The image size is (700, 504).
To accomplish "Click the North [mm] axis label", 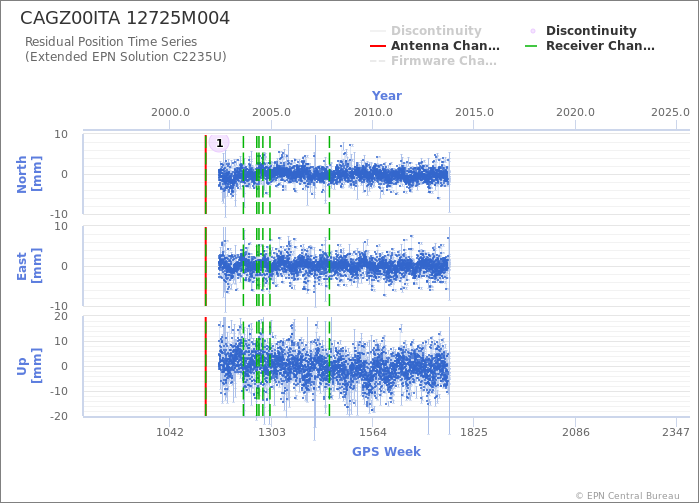I will [29, 174].
